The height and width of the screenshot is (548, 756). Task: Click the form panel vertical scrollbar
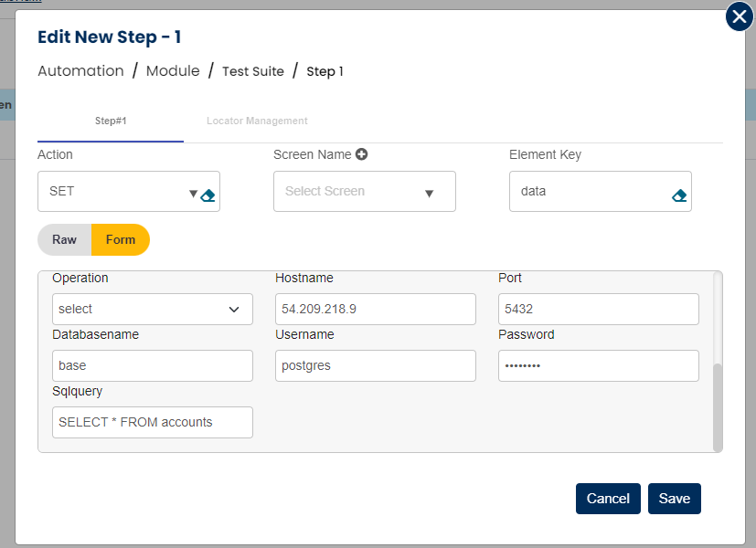[718, 406]
